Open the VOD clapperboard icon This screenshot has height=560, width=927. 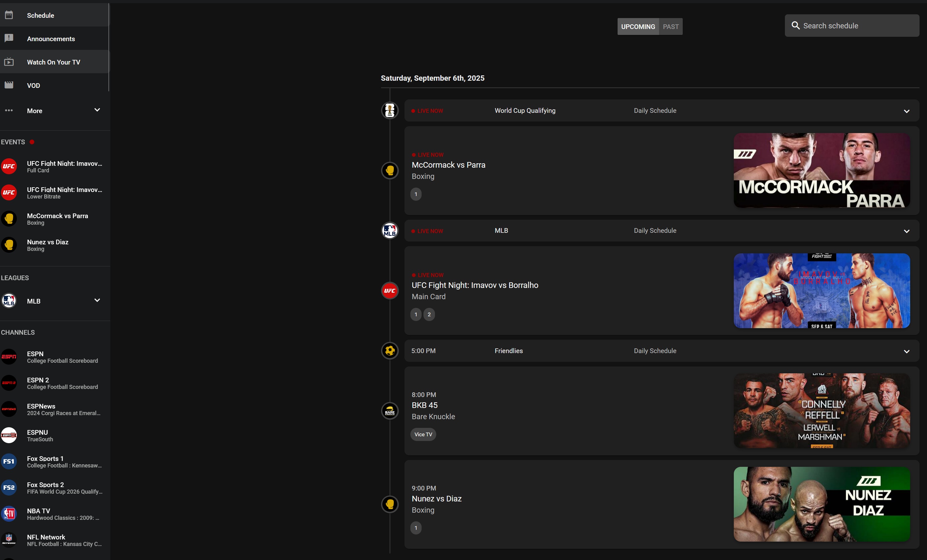(x=9, y=85)
